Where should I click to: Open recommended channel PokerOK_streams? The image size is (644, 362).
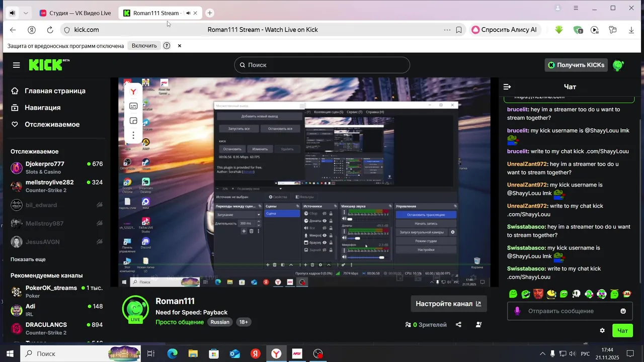pyautogui.click(x=56, y=292)
